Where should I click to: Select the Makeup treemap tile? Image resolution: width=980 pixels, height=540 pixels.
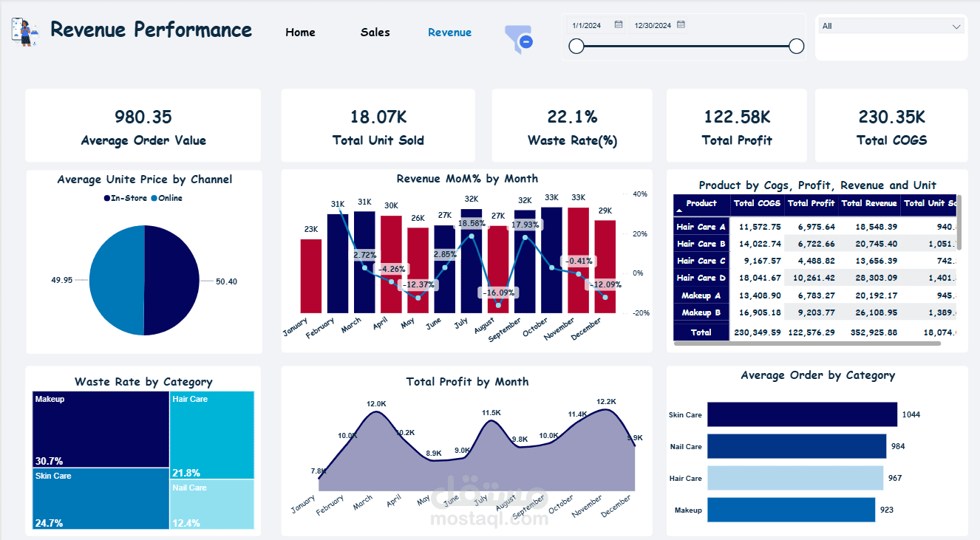coord(101,429)
